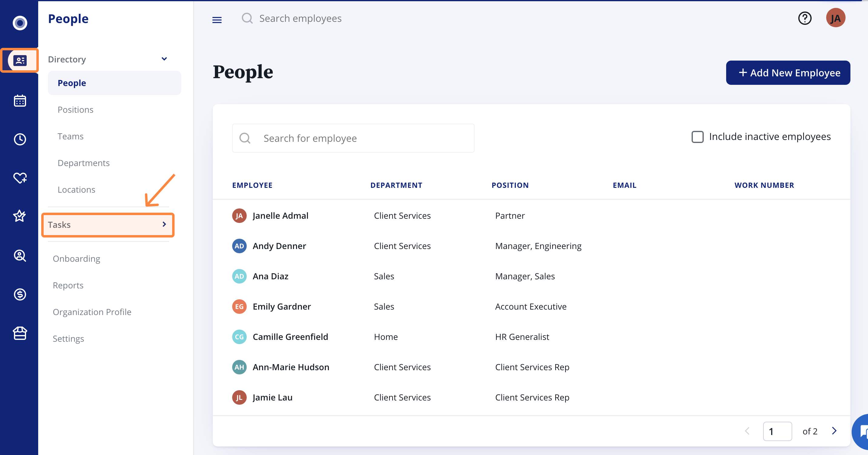Image resolution: width=868 pixels, height=455 pixels.
Task: Select the Manager, Engineering position cell
Action: click(x=538, y=246)
